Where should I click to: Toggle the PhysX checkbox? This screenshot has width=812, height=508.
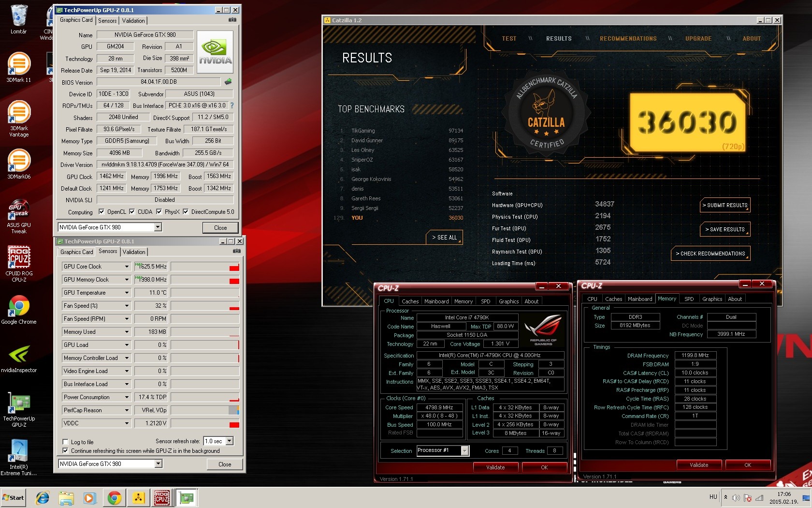tap(159, 212)
